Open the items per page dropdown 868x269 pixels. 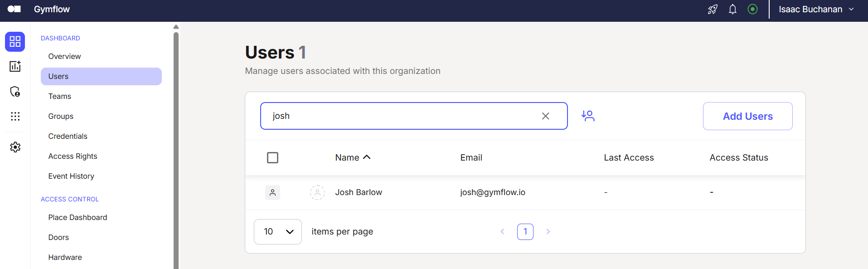278,232
